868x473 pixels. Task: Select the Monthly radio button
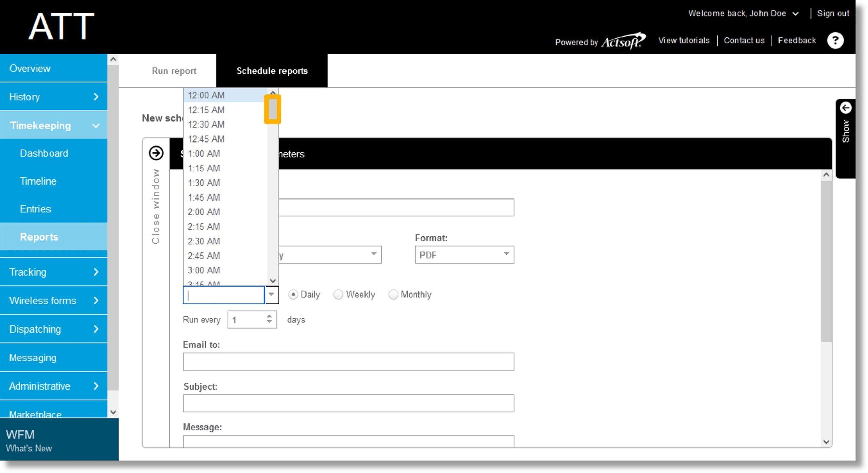pos(393,294)
